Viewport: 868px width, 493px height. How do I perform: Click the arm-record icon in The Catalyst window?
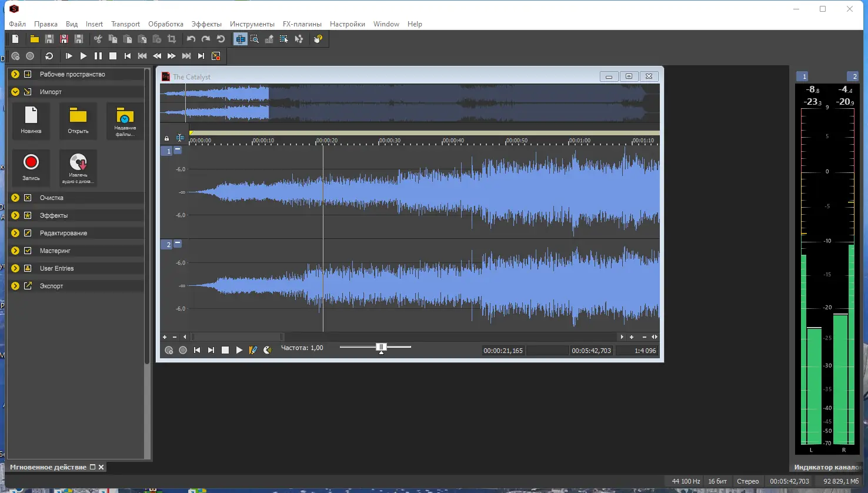pyautogui.click(x=169, y=350)
